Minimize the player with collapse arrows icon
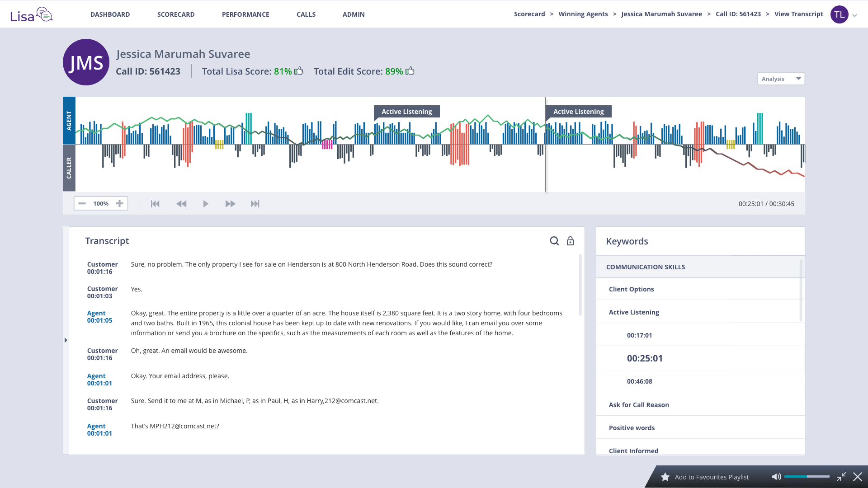Screen dimensions: 868x488 point(841,477)
